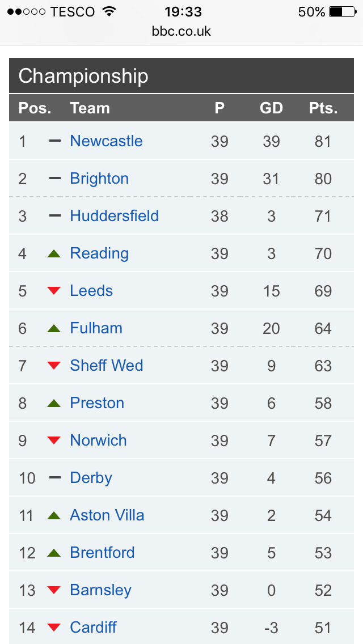This screenshot has width=363, height=644.
Task: Open Preston team link
Action: pyautogui.click(x=97, y=403)
